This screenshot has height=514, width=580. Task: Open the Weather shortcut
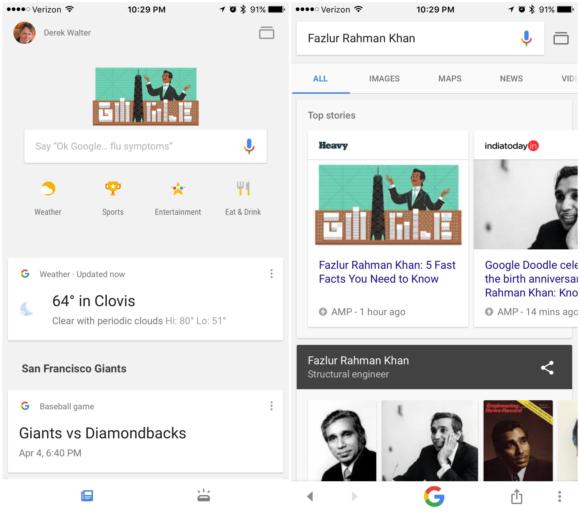click(48, 199)
